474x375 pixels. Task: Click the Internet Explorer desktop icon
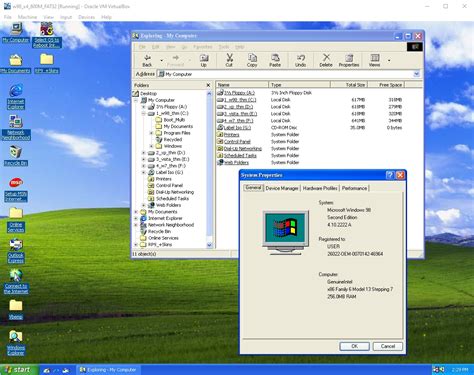pos(16,97)
